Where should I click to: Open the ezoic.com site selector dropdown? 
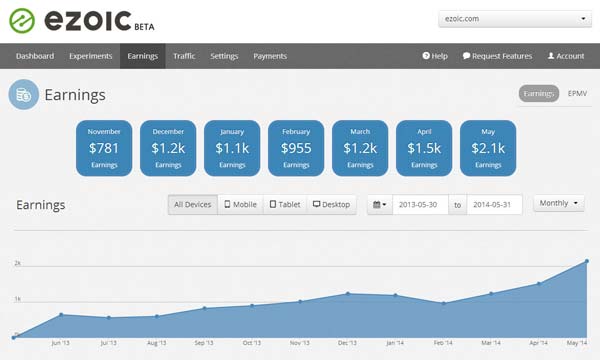click(x=515, y=19)
